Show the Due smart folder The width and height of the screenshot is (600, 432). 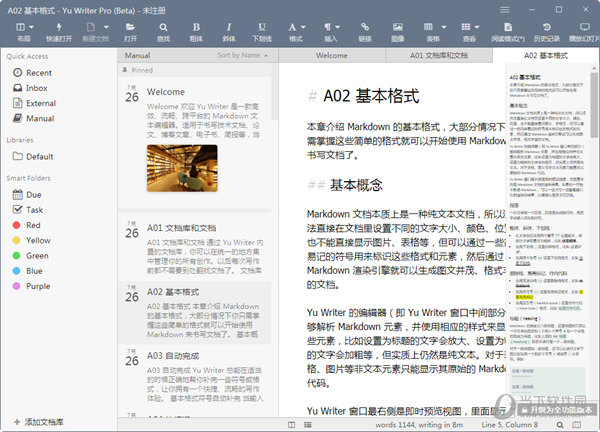point(27,195)
